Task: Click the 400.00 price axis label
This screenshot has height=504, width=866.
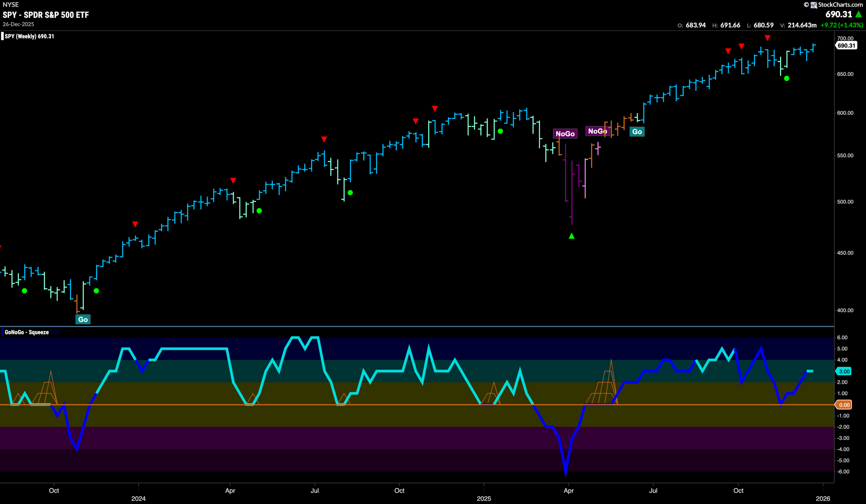Action: 845,310
